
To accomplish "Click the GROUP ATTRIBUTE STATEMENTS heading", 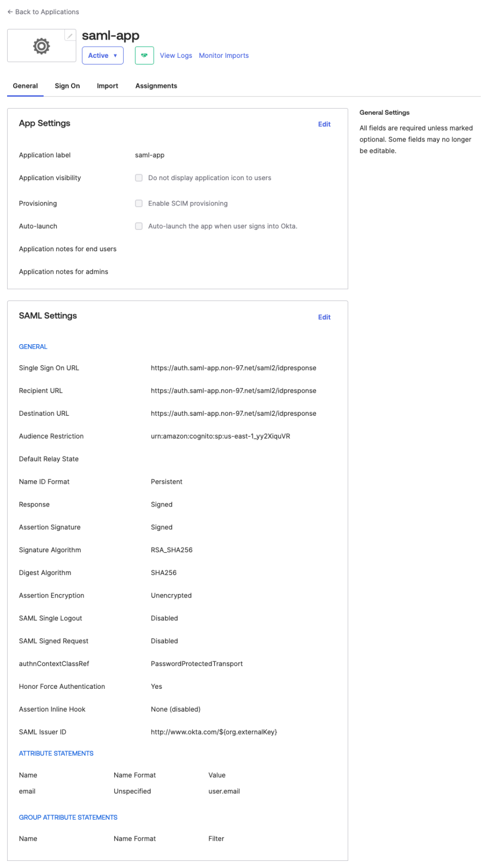I will point(68,817).
